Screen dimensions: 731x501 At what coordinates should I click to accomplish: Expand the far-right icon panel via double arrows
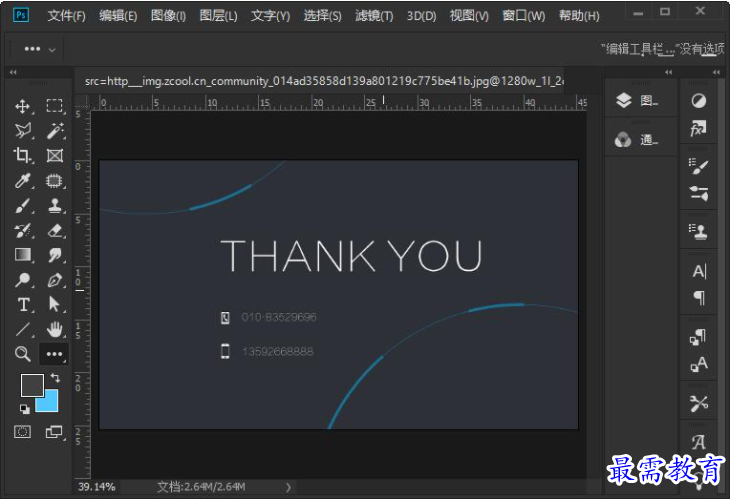(716, 72)
